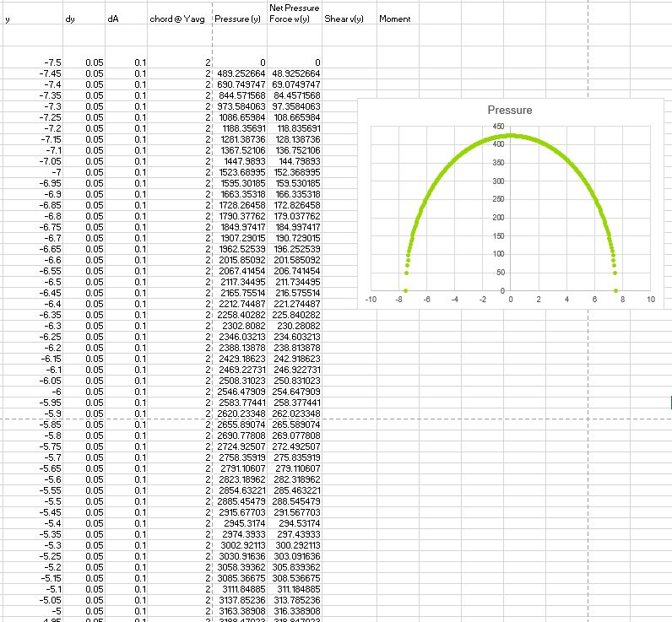
Task: Select pressure cell 690.749747
Action: pyautogui.click(x=240, y=84)
